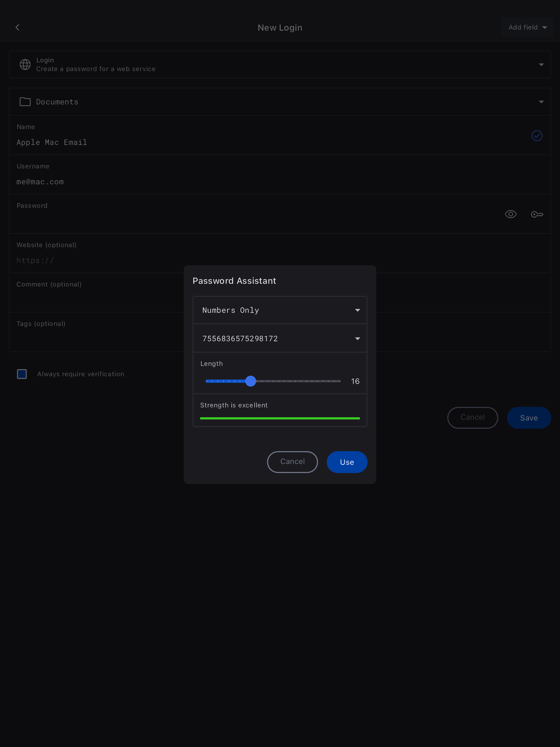560x747 pixels.
Task: Click the Website https:// input field
Action: [x=95, y=260]
